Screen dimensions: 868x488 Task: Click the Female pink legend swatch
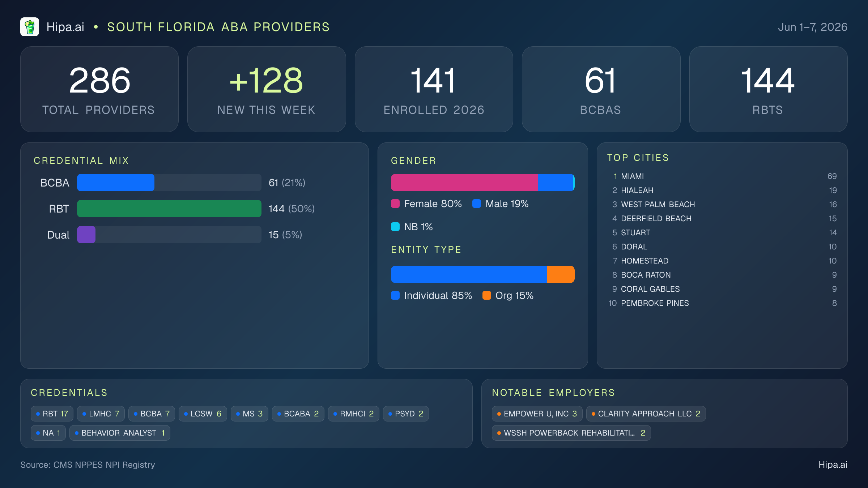pyautogui.click(x=395, y=204)
